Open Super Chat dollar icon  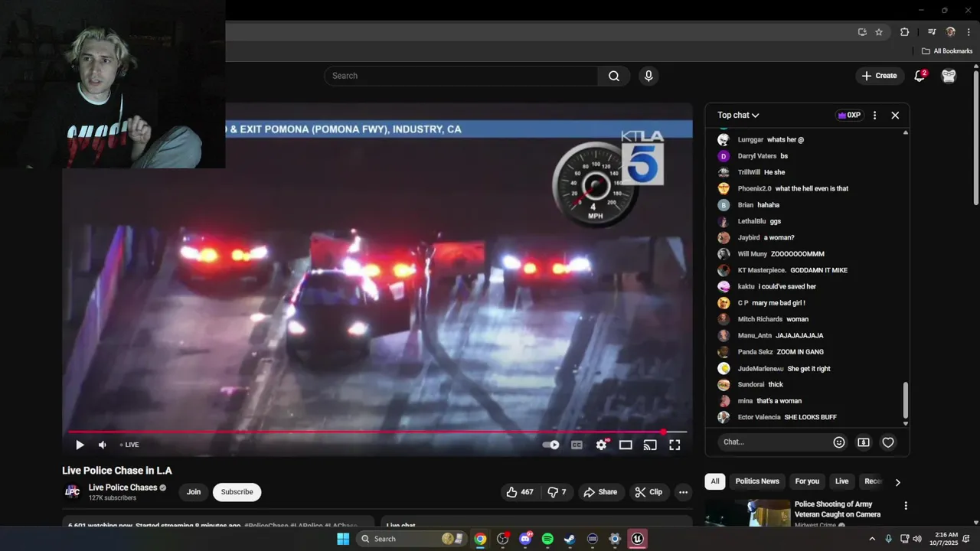(x=864, y=442)
